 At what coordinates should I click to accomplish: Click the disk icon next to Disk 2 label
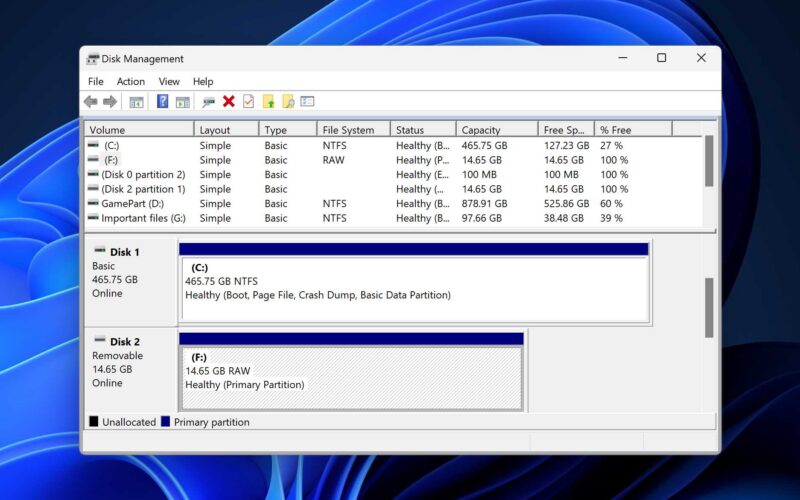click(x=100, y=340)
